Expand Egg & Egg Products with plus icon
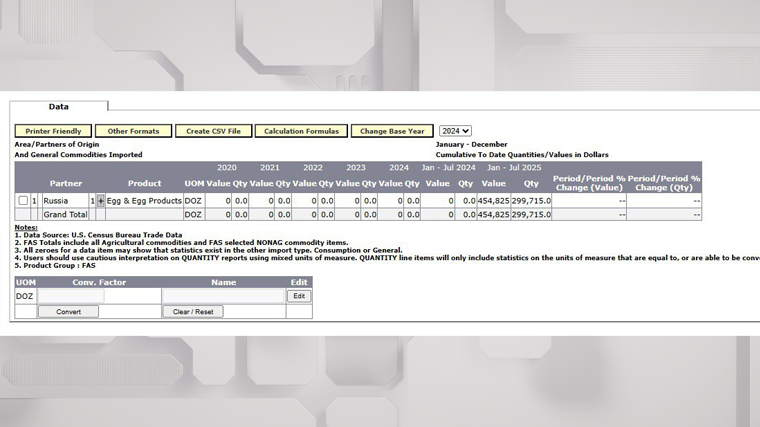The image size is (760, 427). pos(100,201)
